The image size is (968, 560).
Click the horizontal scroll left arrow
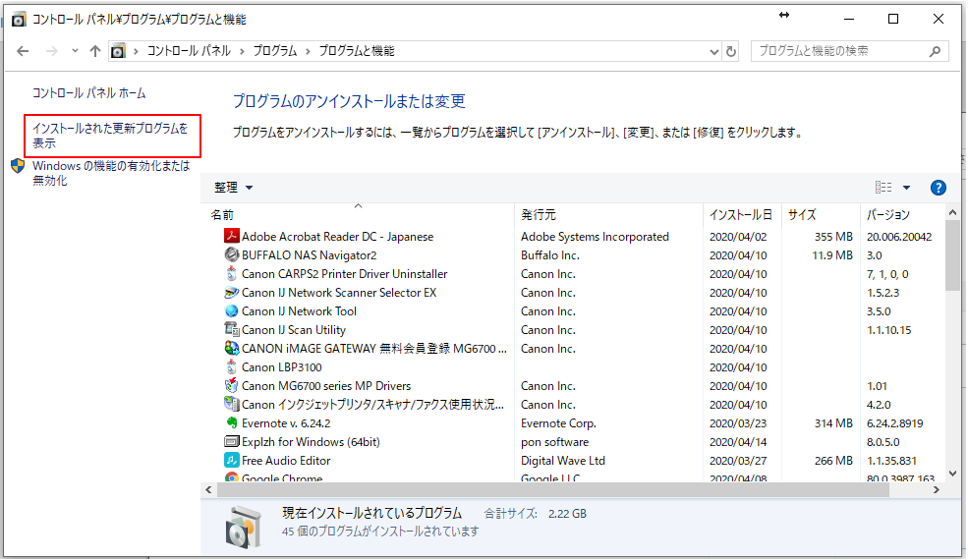pyautogui.click(x=208, y=490)
